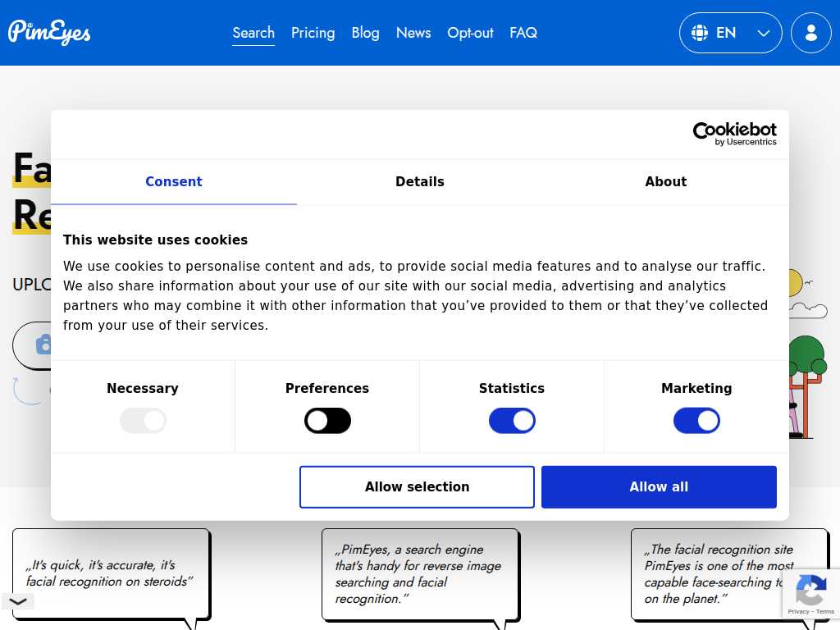Disable the Statistics cookies switch
This screenshot has width=840, height=630.
point(512,421)
